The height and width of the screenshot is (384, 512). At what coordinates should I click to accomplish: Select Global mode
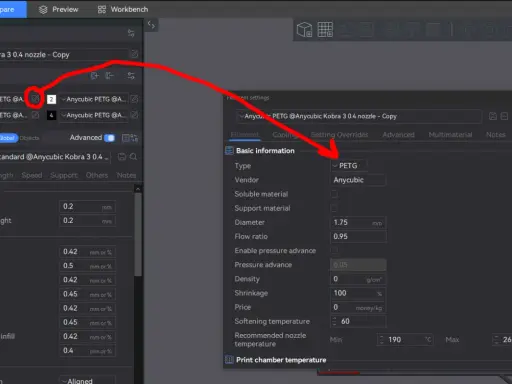pos(8,138)
